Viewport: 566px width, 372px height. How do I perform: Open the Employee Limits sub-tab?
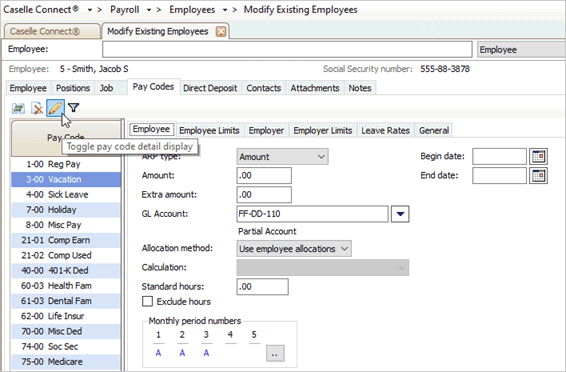[x=209, y=131]
